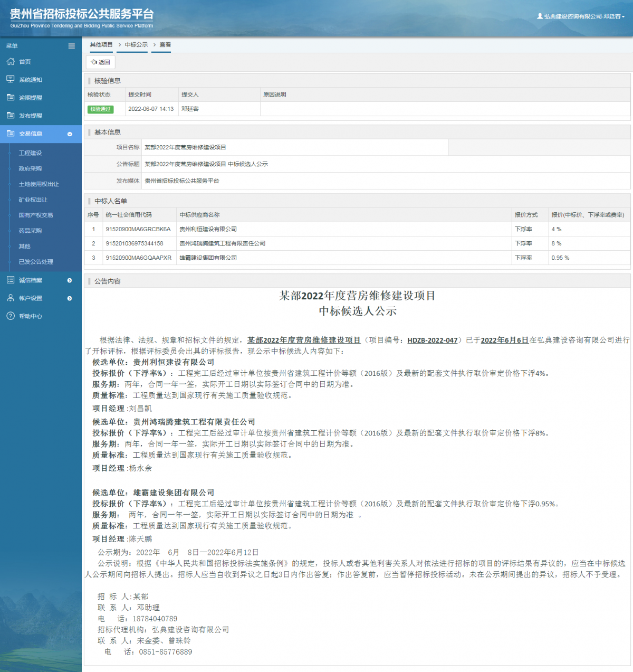
Task: Click credit code 91520900MA6GRCBK6A
Action: (138, 229)
